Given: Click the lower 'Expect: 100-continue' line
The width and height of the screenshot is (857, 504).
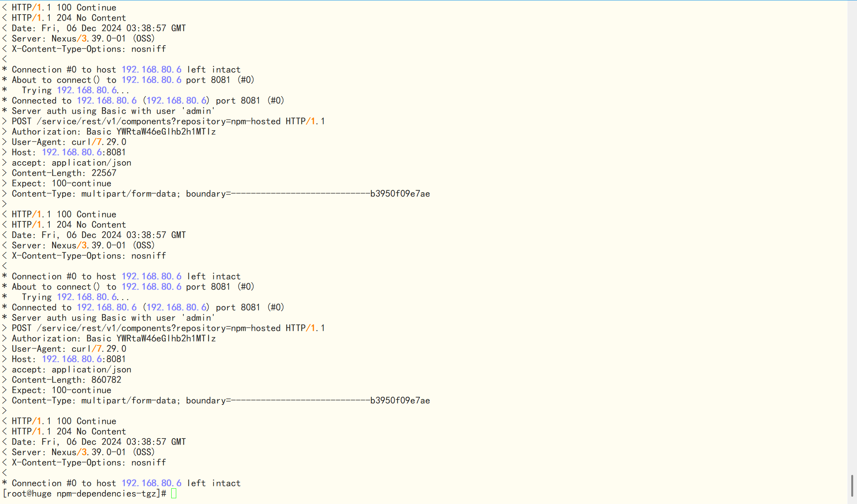Looking at the screenshot, I should pyautogui.click(x=61, y=390).
